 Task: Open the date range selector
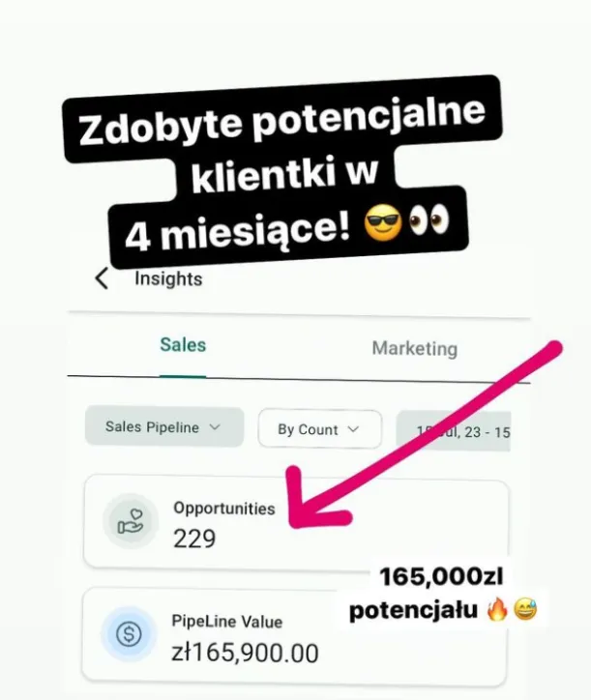pos(454,431)
